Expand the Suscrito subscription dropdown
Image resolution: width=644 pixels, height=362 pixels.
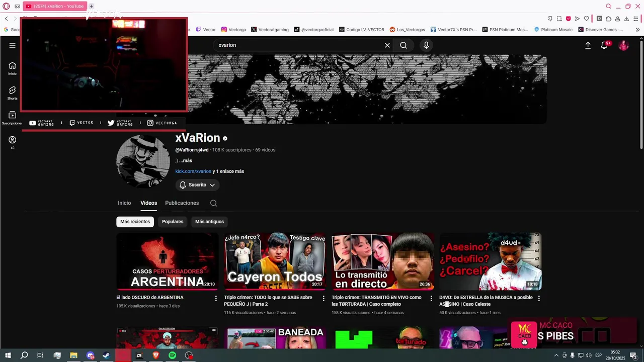(197, 185)
